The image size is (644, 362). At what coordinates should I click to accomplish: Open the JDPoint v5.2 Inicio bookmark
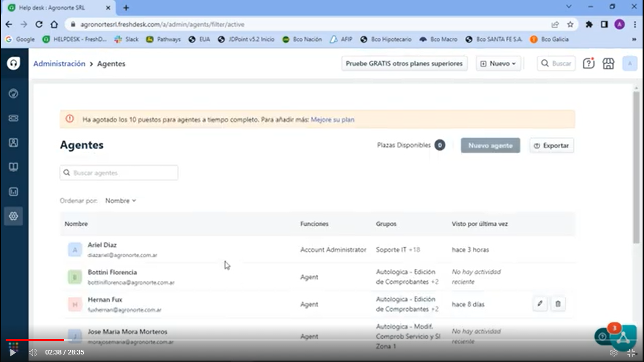[x=246, y=40]
